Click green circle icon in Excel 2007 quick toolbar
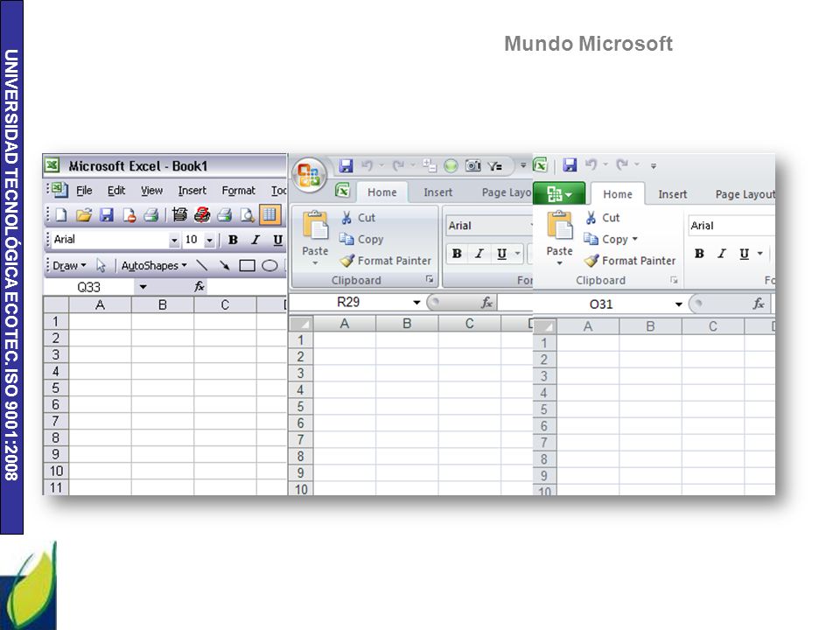 (x=451, y=166)
